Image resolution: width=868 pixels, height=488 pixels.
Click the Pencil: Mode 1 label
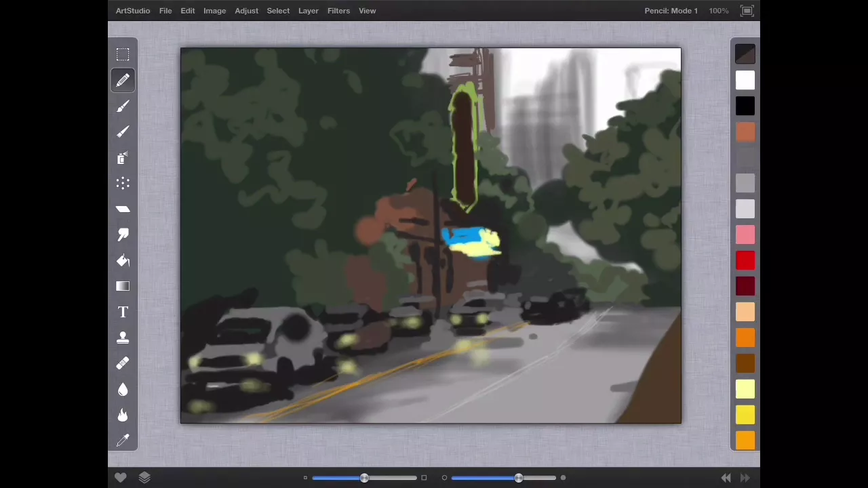pyautogui.click(x=671, y=11)
